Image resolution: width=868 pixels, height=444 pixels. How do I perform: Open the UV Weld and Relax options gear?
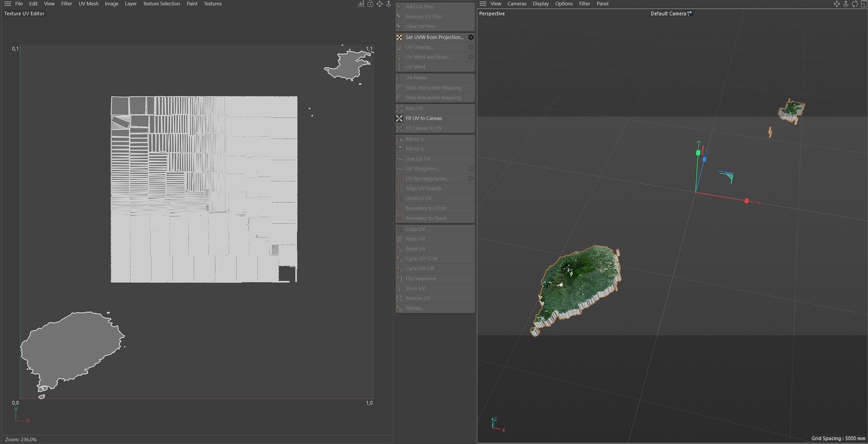pyautogui.click(x=471, y=57)
